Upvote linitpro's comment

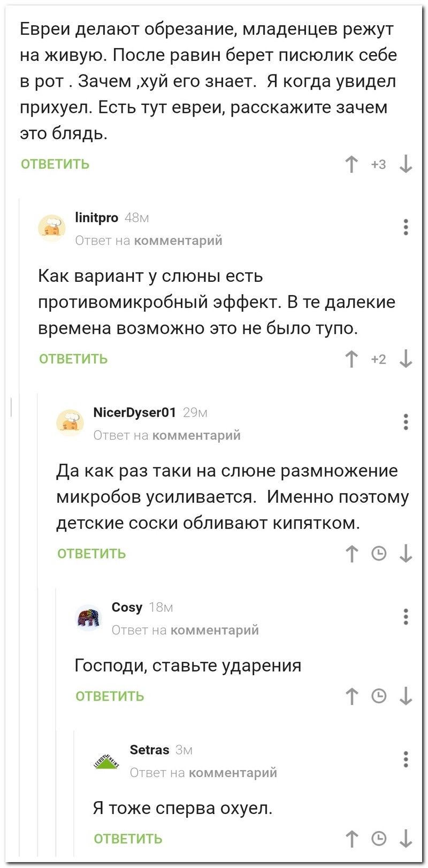(351, 359)
